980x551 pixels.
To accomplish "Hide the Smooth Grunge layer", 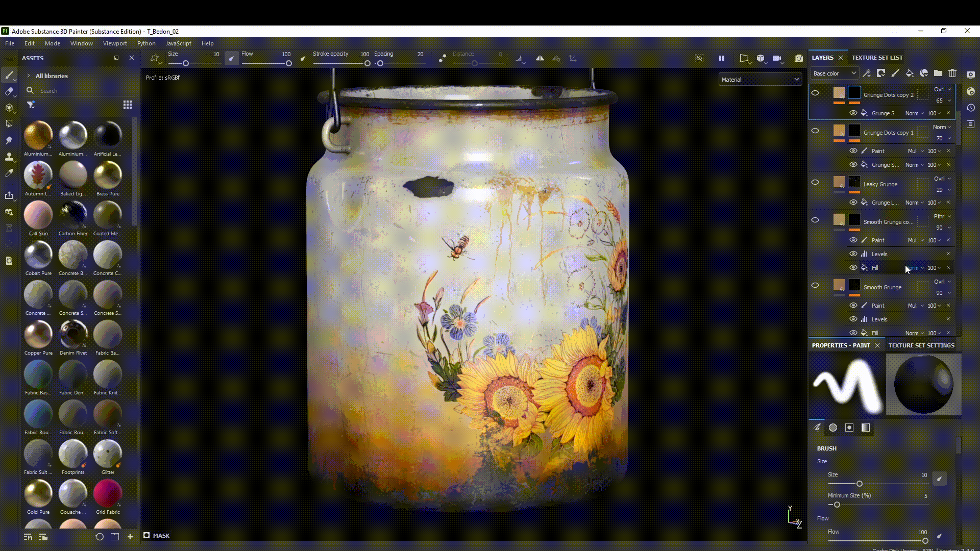I will click(815, 286).
